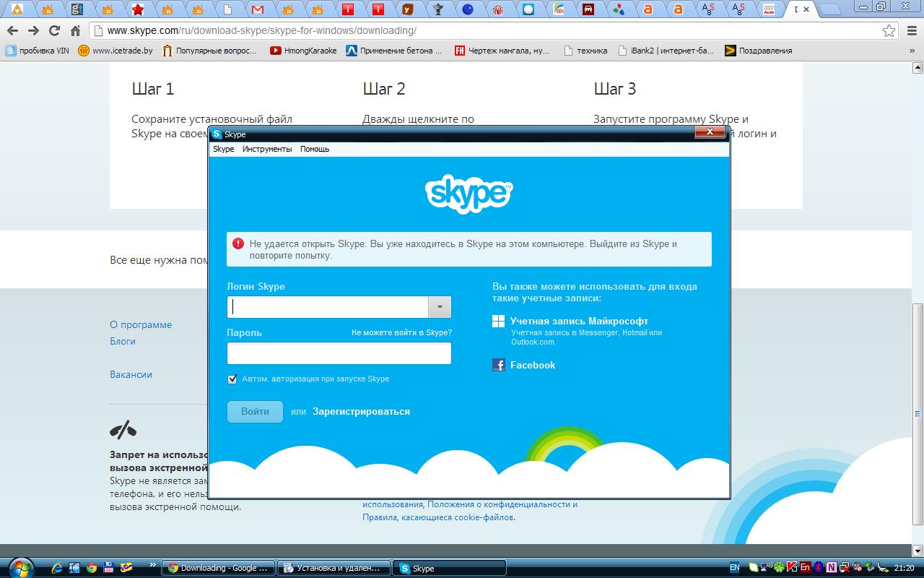
Task: Switch to Skype taskbar button
Action: (x=449, y=568)
